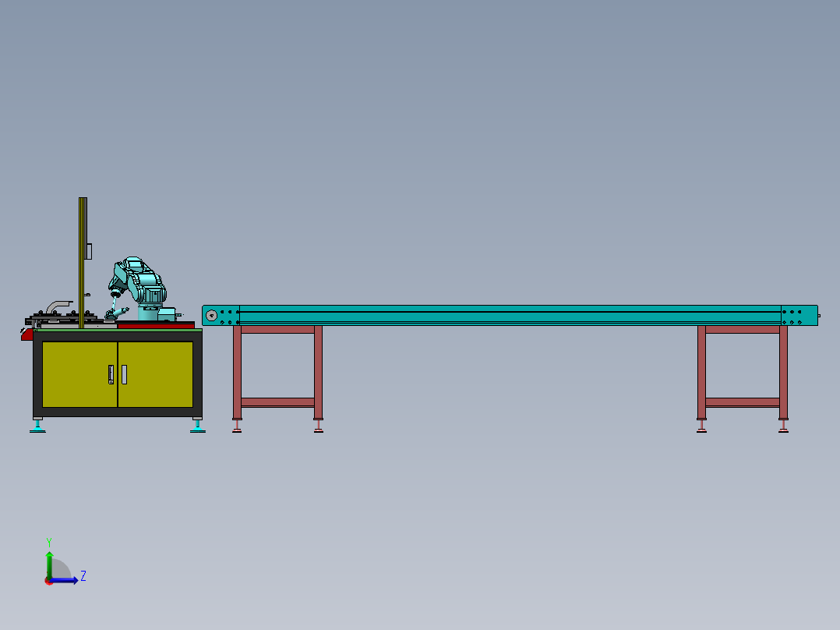Viewport: 840px width, 630px height.
Task: Pick the right cabinet door handle
Action: pos(125,375)
